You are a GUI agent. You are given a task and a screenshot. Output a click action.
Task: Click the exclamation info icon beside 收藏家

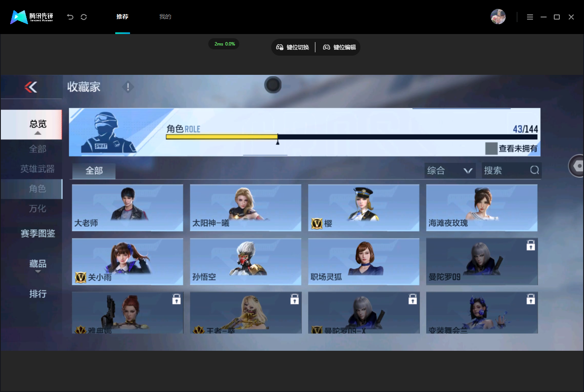tap(128, 87)
